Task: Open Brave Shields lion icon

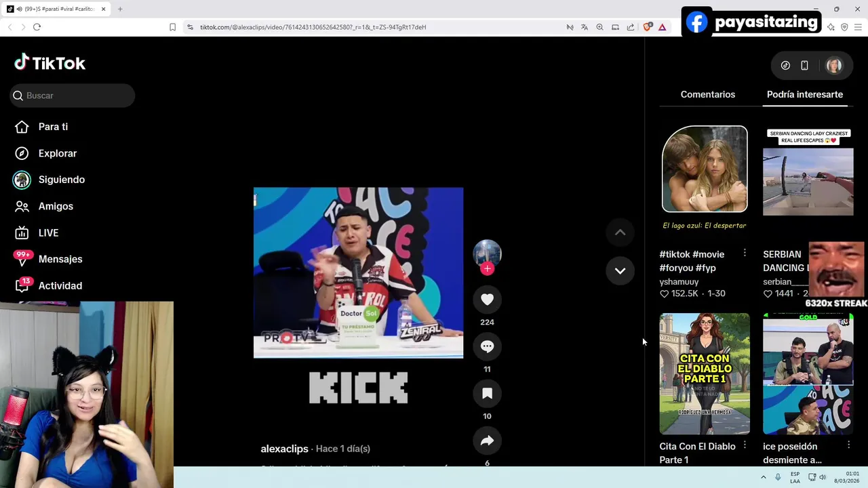Action: point(647,27)
